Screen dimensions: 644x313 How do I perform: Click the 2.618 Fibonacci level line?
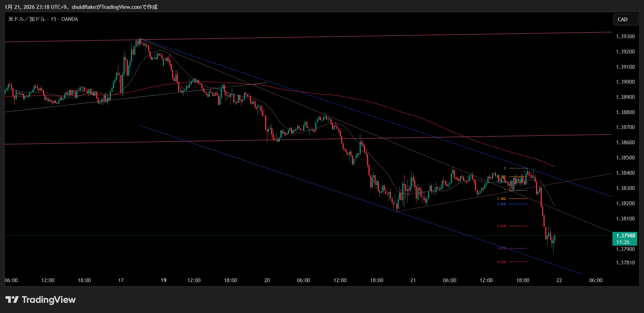pyautogui.click(x=518, y=226)
